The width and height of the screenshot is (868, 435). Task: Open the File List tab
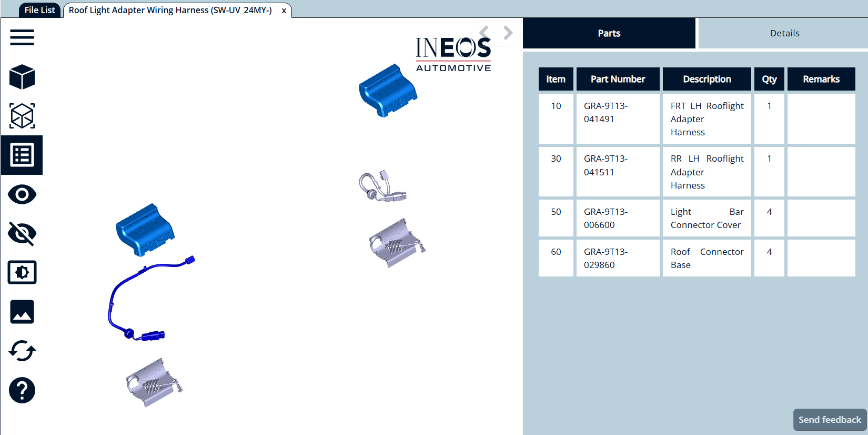click(x=39, y=10)
